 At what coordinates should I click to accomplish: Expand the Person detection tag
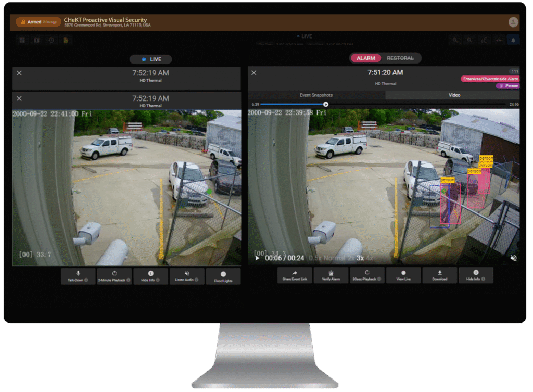[509, 86]
